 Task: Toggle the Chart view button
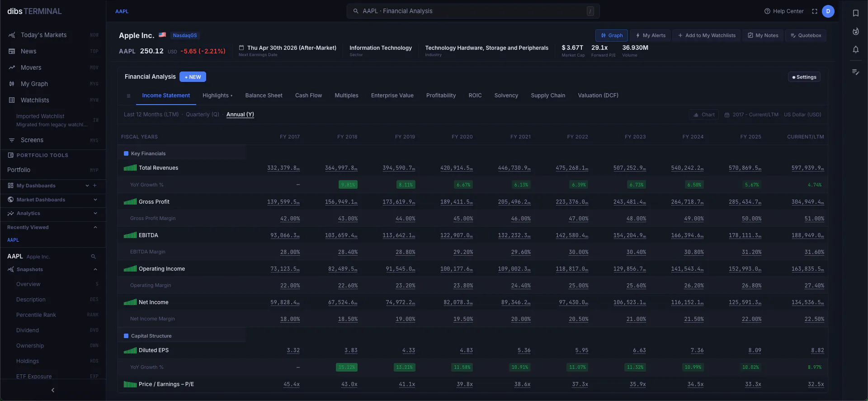click(x=704, y=115)
